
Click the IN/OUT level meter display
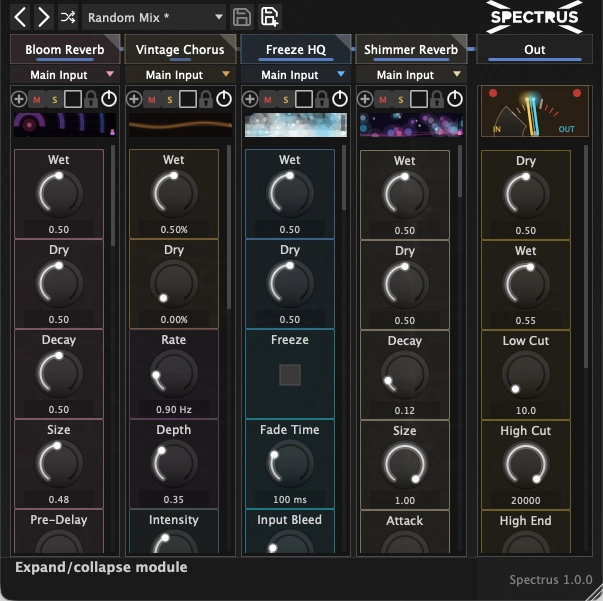pos(535,112)
